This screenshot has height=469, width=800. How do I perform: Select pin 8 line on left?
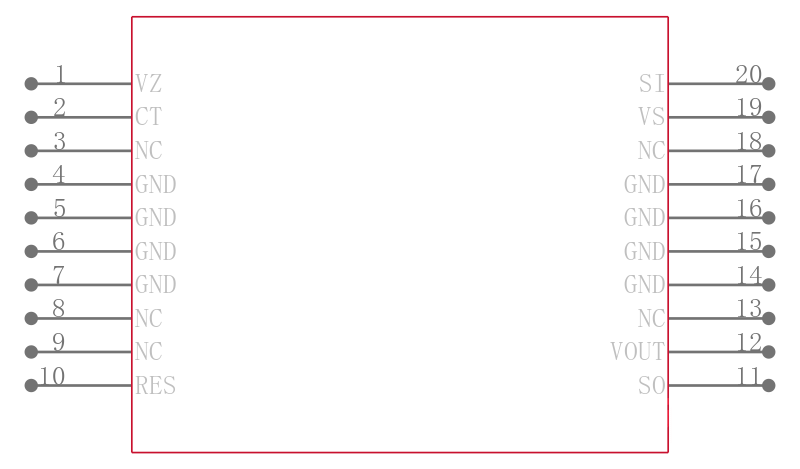click(82, 318)
